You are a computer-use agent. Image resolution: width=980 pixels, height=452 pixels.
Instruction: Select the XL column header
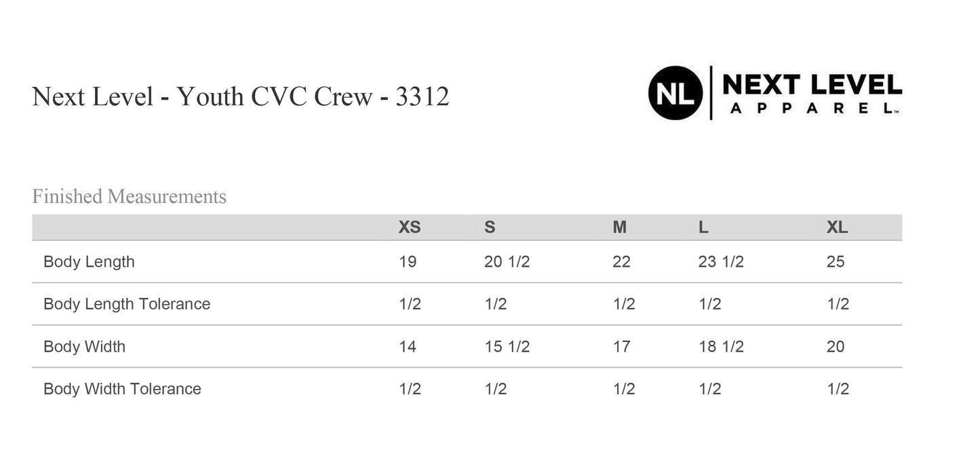[x=837, y=228]
